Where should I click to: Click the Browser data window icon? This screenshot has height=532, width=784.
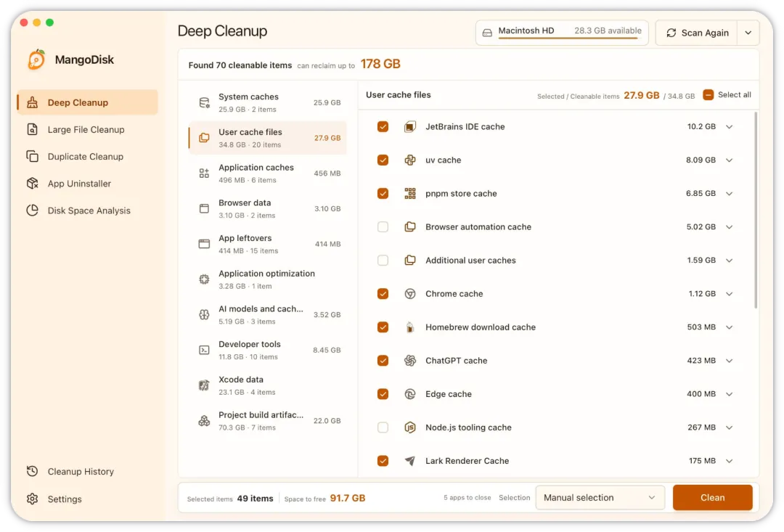204,208
